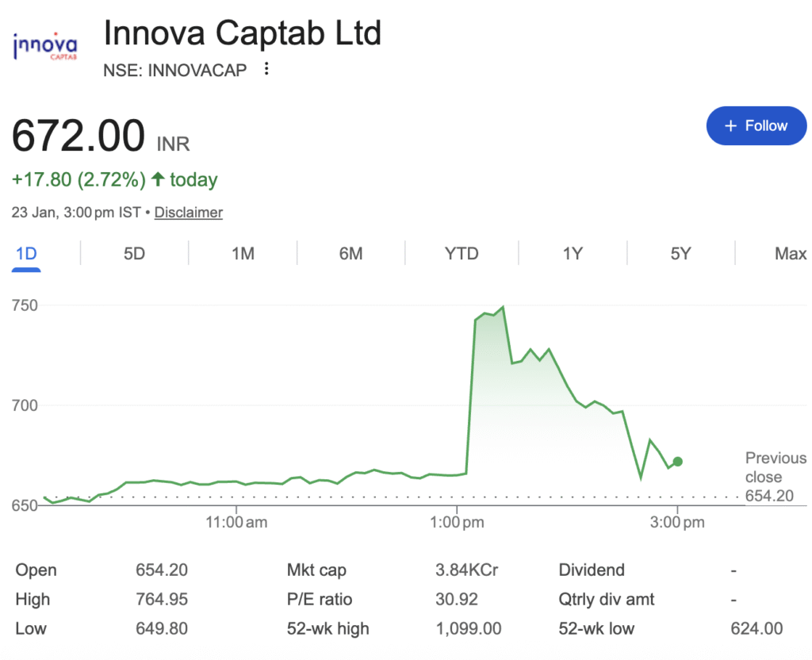Click the Follow button
The image size is (812, 660).
756,126
